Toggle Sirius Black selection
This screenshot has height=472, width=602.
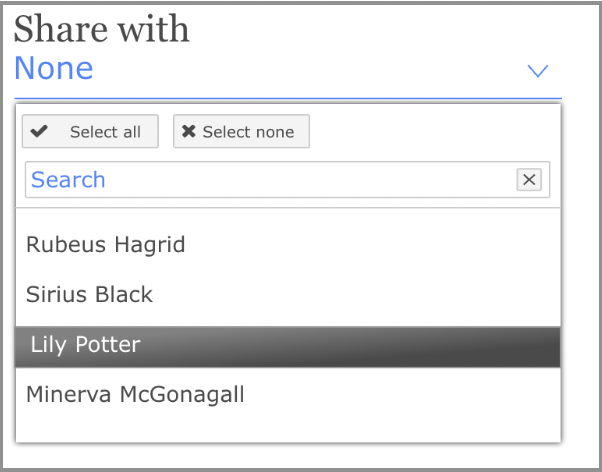click(90, 295)
